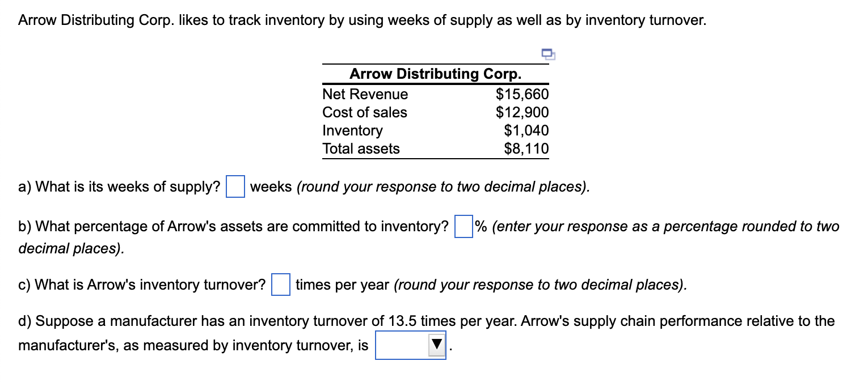Screen dimensions: 868x382
Task: Select the Net Revenue row label
Action: point(365,94)
